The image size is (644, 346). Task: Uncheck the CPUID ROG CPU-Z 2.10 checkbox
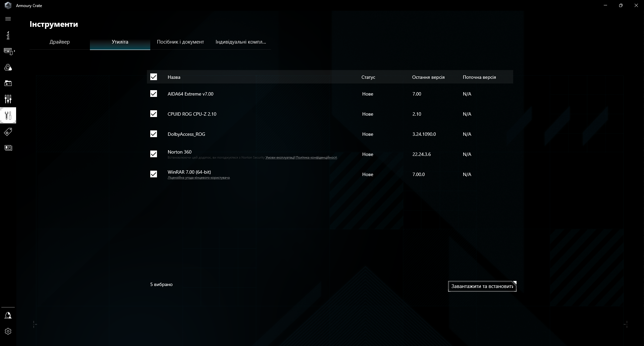point(154,114)
